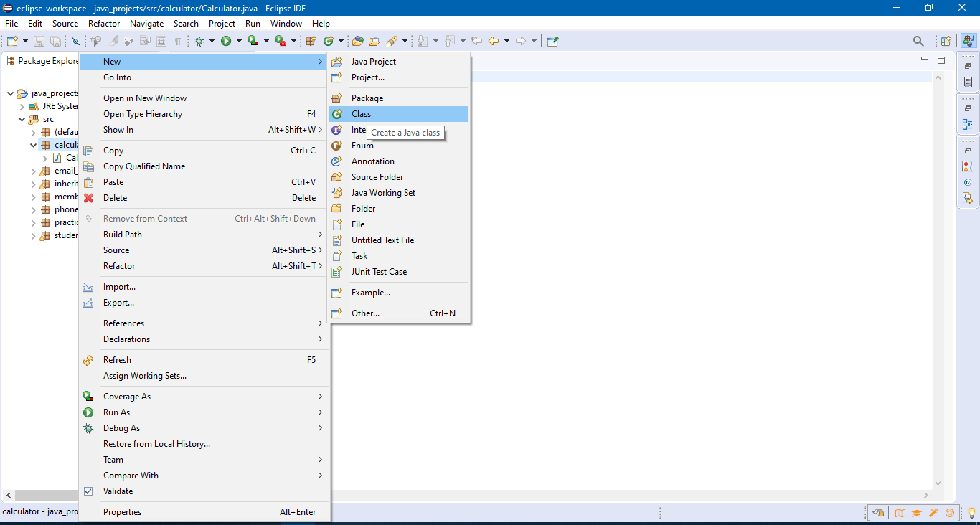Toggle Show Whitespace Characters in the toolbar
Screen dimensions: 980x525
[x=179, y=41]
